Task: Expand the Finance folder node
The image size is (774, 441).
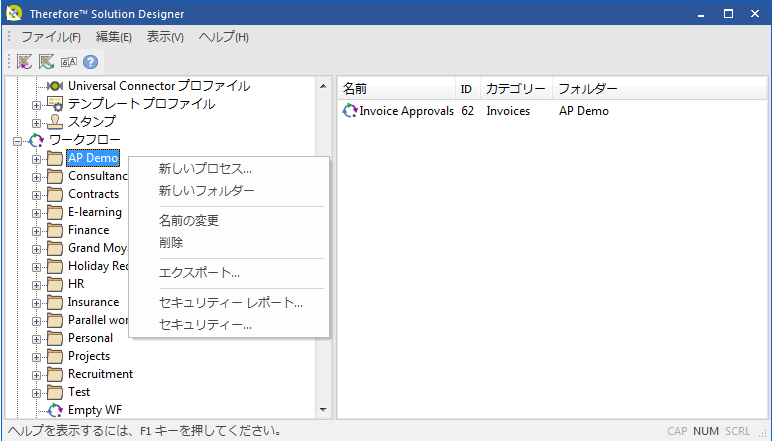Action: click(x=37, y=230)
